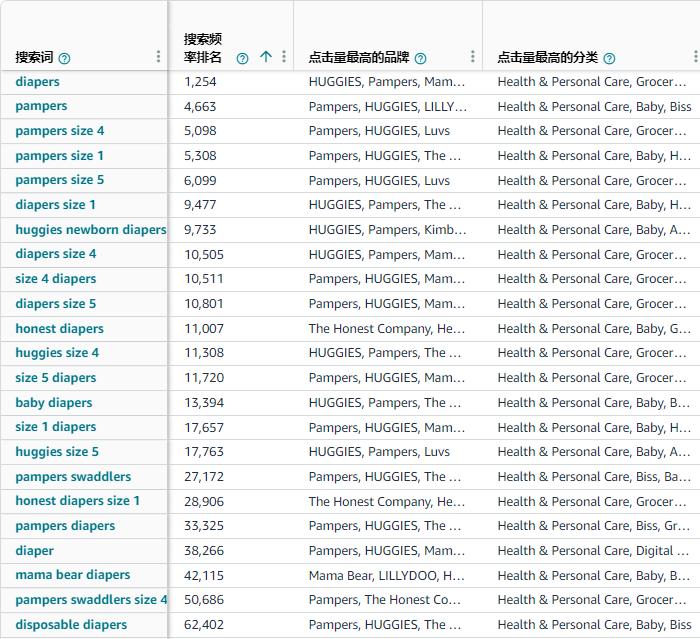Select rank value 11,007
This screenshot has width=700, height=639.
(204, 329)
